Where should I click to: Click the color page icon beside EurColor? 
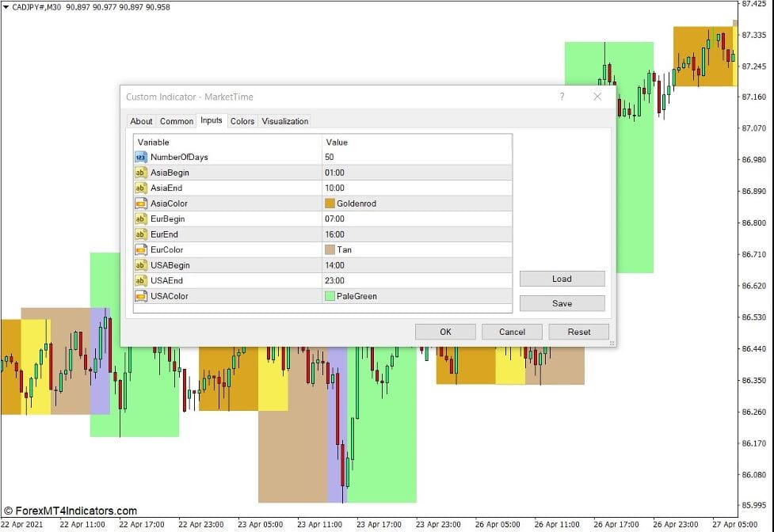pyautogui.click(x=140, y=249)
